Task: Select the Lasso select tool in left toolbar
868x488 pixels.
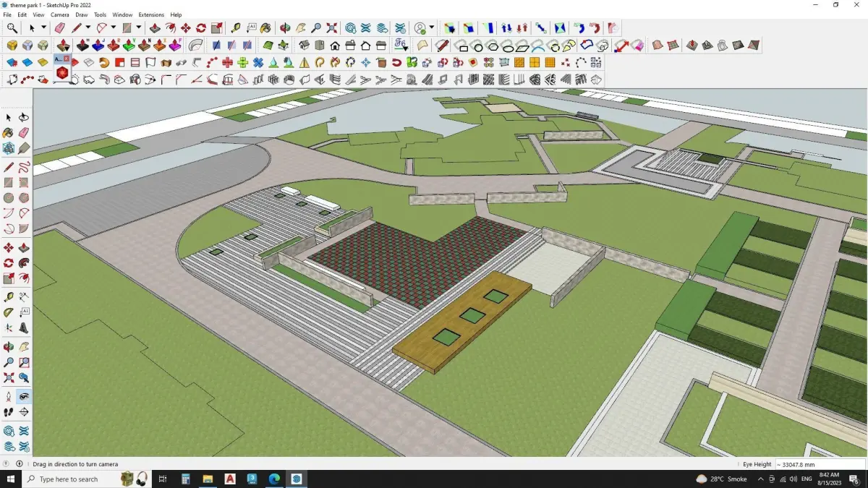Action: click(x=24, y=117)
